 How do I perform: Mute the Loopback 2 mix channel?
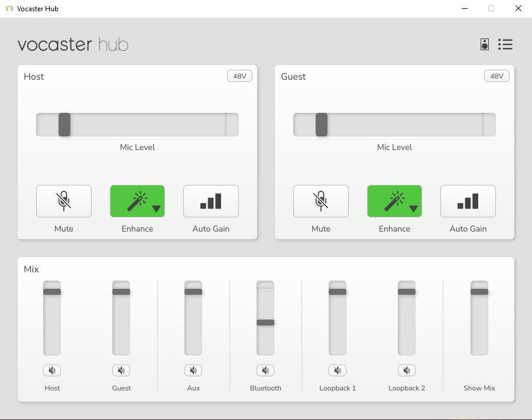(x=407, y=370)
